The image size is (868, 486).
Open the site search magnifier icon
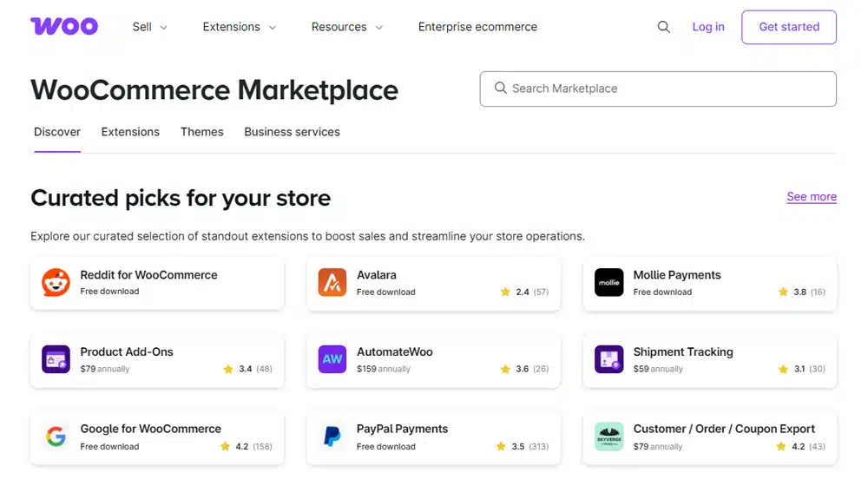pos(663,27)
